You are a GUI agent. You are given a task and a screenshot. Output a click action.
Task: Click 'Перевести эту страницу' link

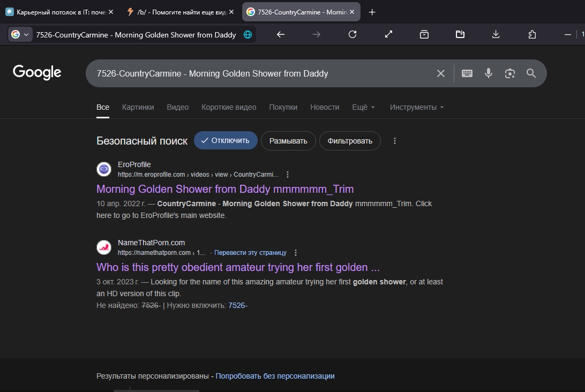click(250, 253)
